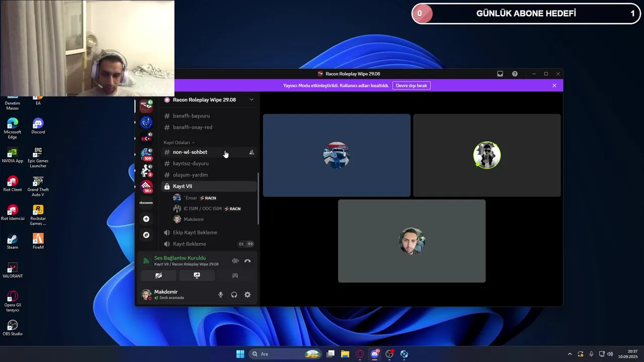Open Discord user settings gear

248,295
